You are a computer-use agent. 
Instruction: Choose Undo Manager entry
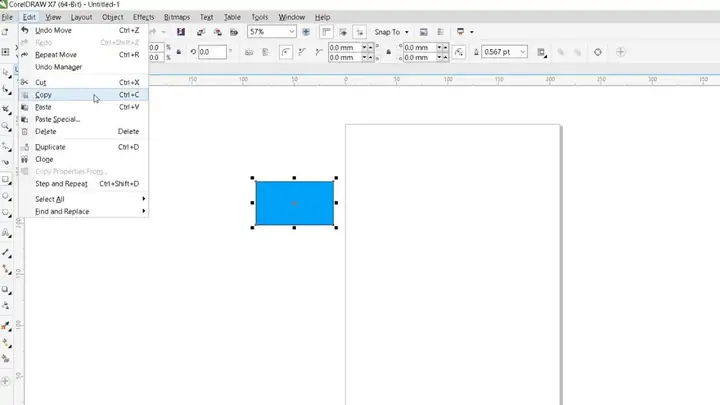point(84,67)
